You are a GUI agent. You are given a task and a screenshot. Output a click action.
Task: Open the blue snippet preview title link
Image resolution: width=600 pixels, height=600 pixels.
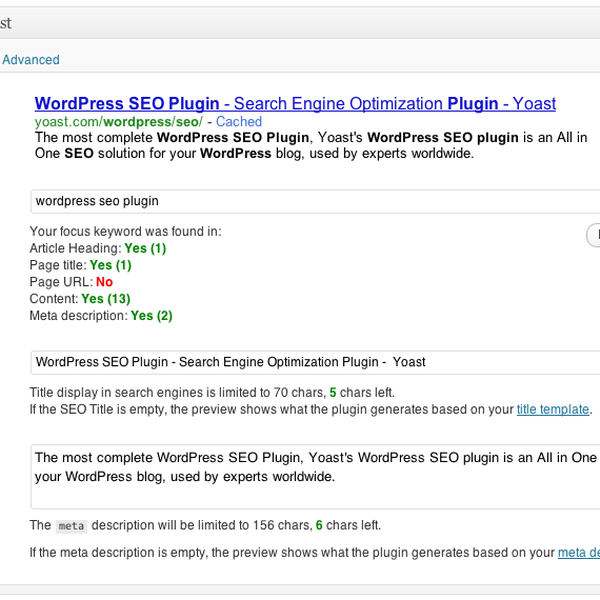(x=295, y=103)
